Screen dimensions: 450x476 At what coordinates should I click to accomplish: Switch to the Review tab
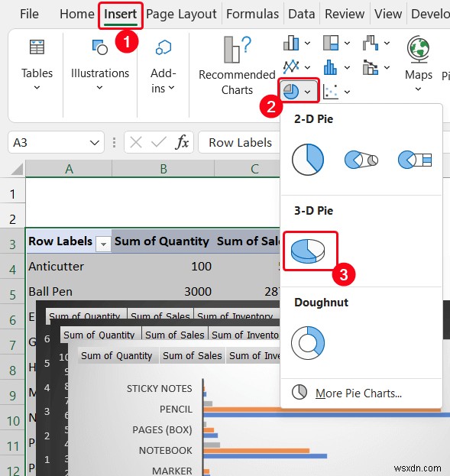click(x=345, y=14)
